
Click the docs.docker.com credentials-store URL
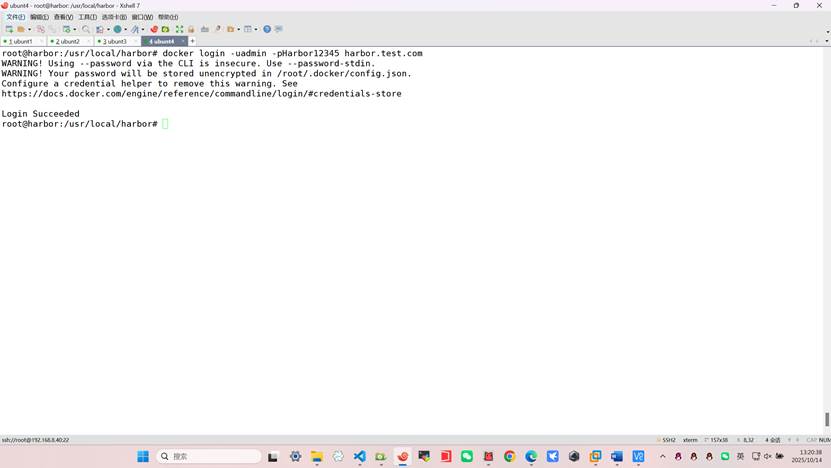pos(201,93)
